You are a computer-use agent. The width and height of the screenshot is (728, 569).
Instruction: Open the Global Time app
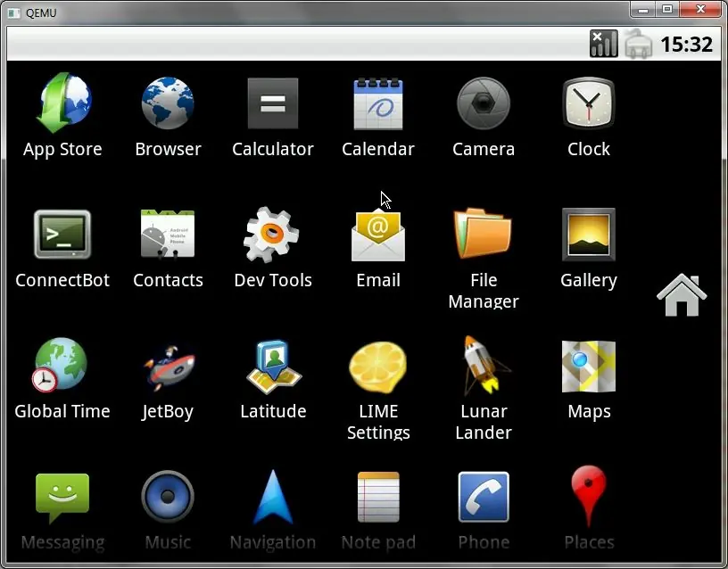click(x=61, y=365)
